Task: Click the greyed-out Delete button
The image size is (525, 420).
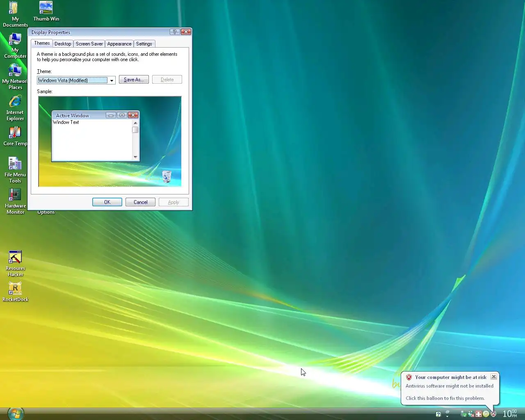Action: point(167,80)
